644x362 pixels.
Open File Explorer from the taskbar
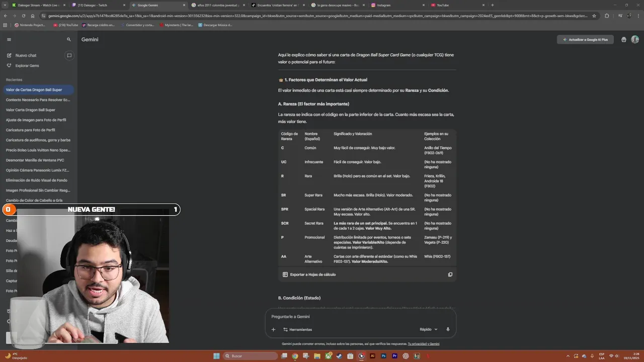tap(317, 356)
